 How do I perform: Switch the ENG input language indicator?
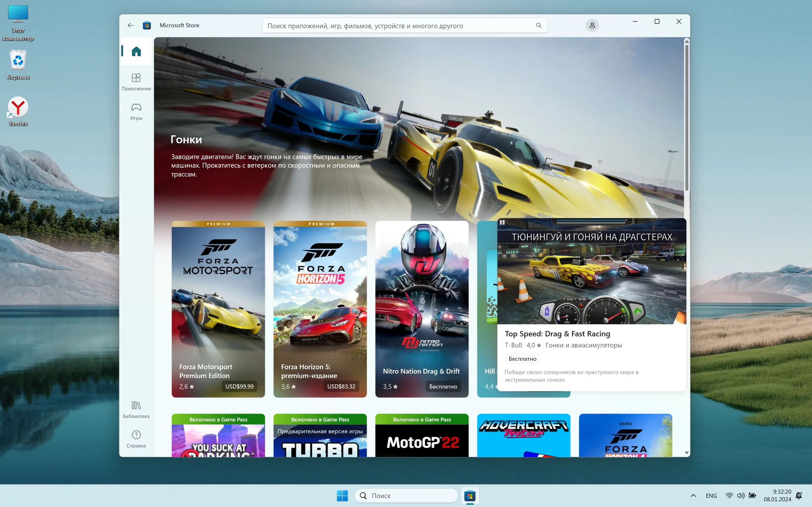tap(711, 496)
